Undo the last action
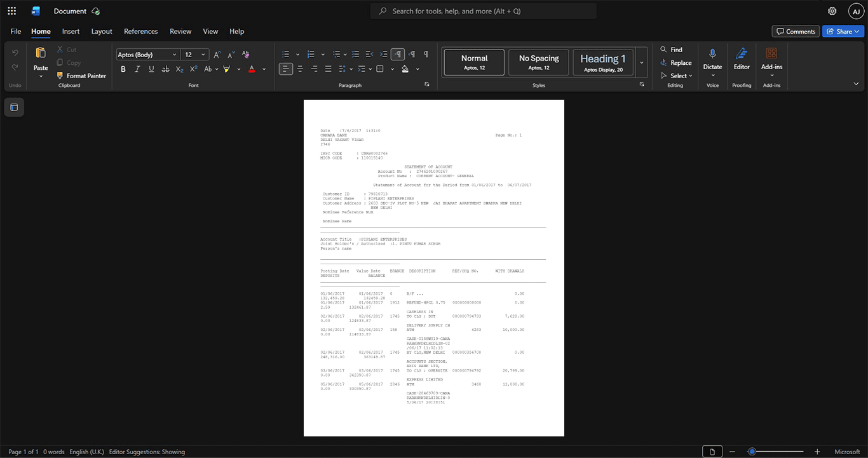 pos(15,53)
